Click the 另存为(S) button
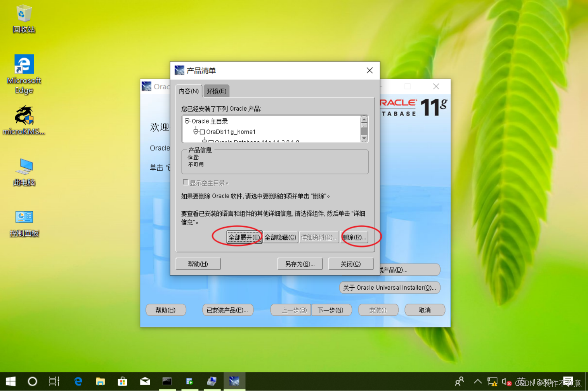588x391 pixels. tap(300, 264)
